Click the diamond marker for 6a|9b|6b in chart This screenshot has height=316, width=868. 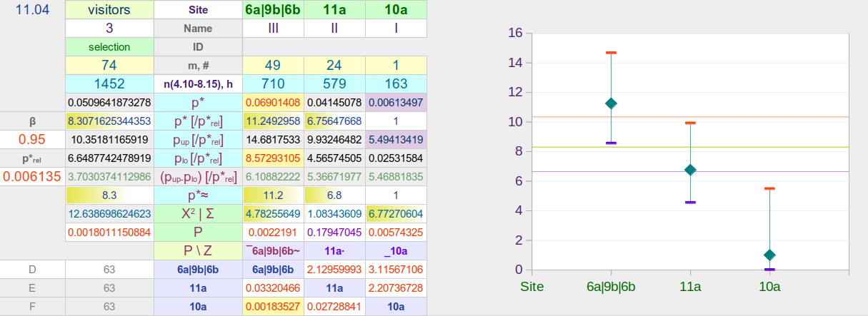(611, 103)
